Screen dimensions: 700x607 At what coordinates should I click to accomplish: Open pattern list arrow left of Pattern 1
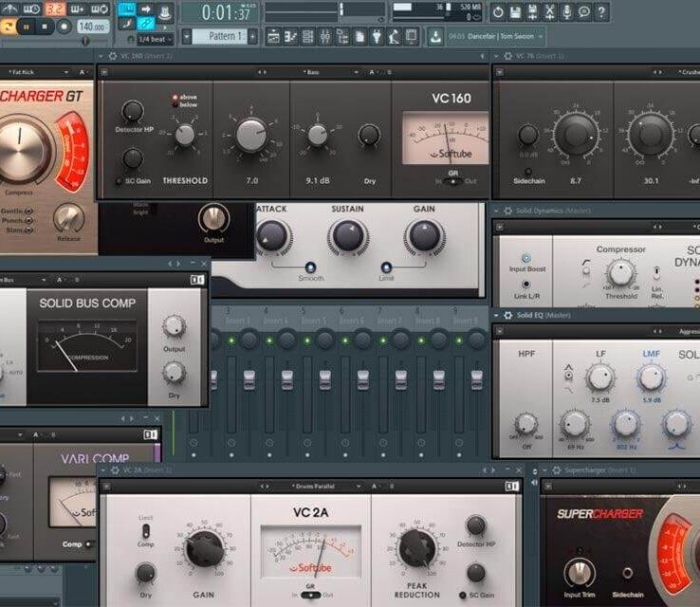(x=187, y=37)
